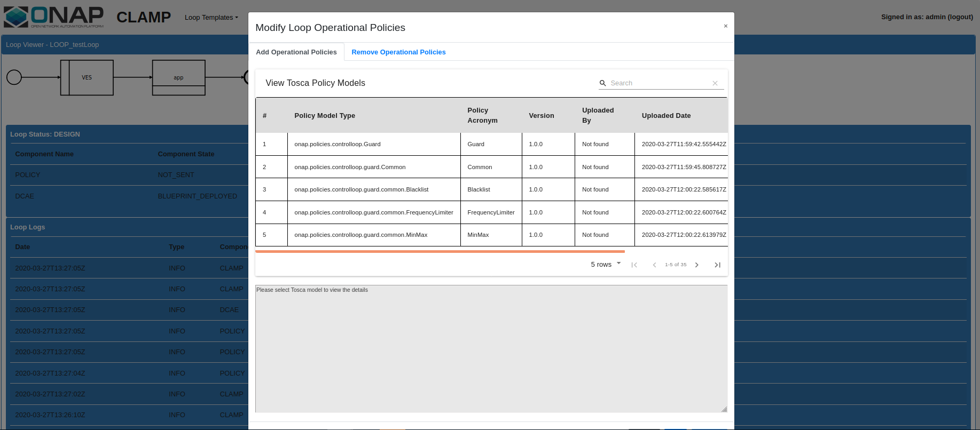Screen dimensions: 980x430
Task: Sort by Policy Model Type column
Action: [x=325, y=115]
